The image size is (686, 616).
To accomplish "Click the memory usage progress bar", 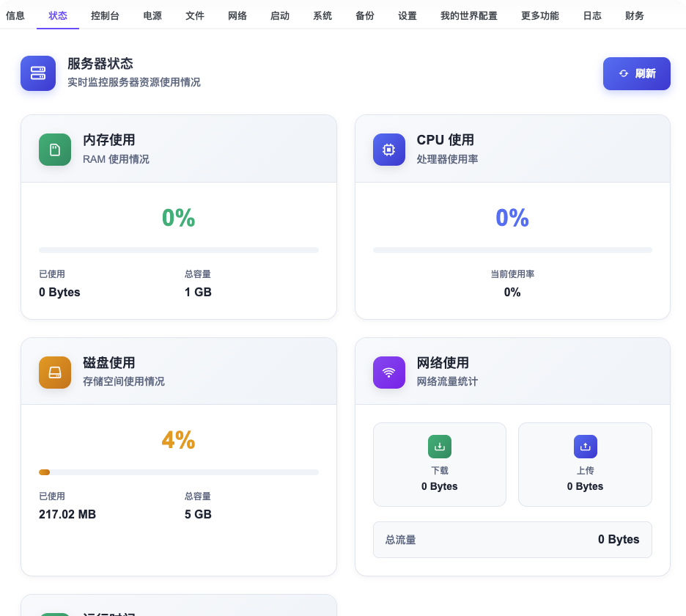I will tap(179, 250).
